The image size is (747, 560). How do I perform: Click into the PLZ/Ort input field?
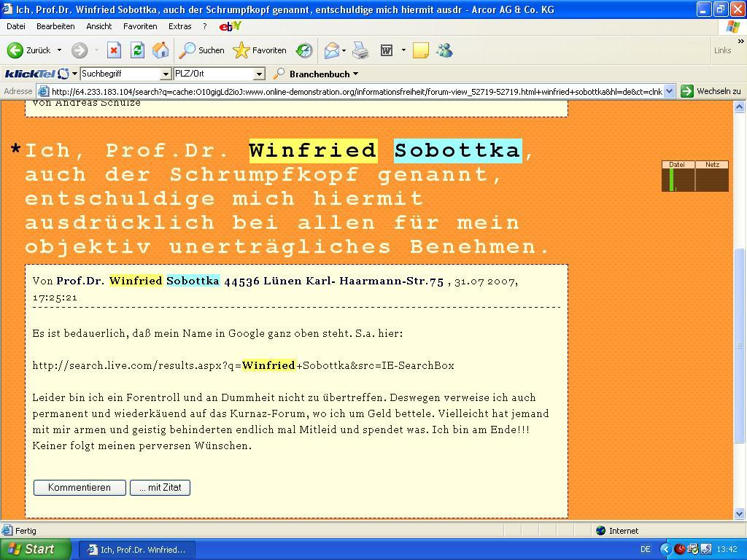[214, 74]
